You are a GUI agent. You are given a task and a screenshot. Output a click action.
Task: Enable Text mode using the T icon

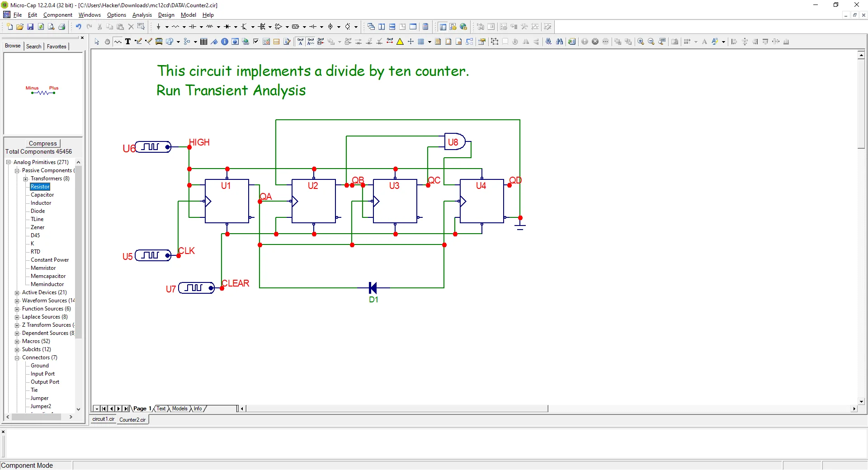pyautogui.click(x=128, y=41)
